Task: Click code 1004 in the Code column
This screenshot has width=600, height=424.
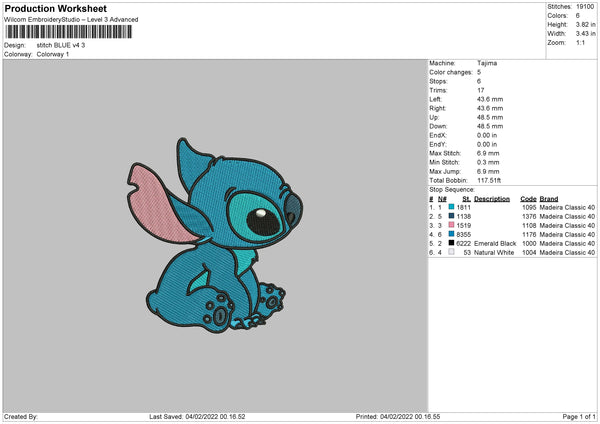Action: tap(529, 253)
